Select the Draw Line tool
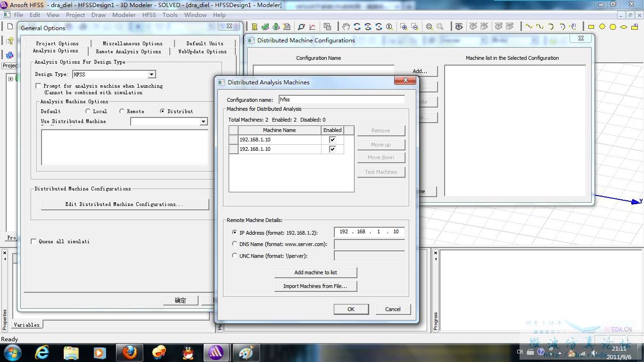 pos(529,26)
